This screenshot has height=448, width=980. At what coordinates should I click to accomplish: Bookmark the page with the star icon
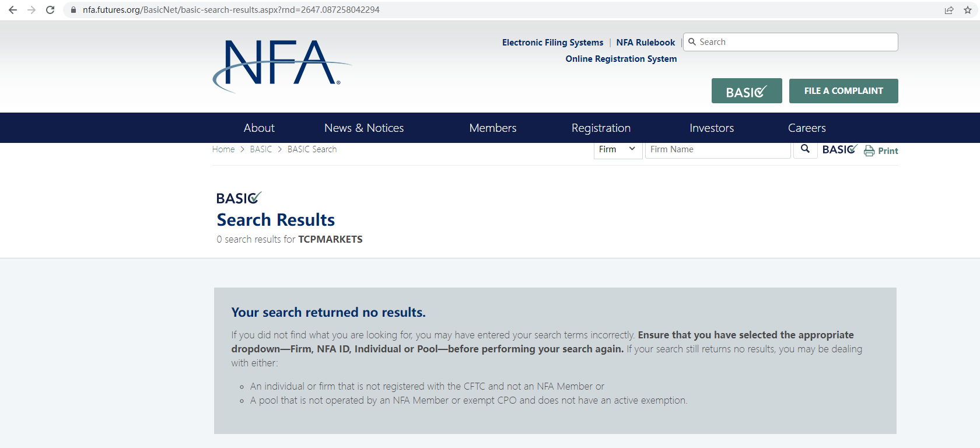coord(968,10)
